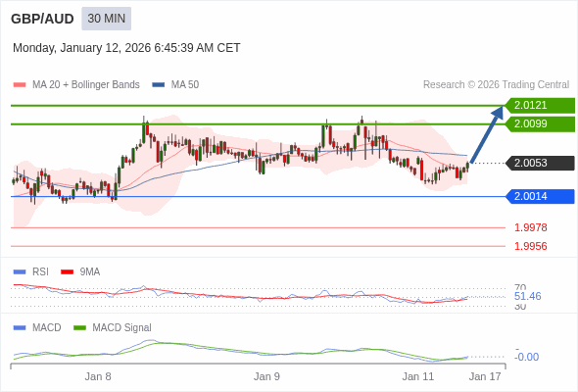The height and width of the screenshot is (392, 578).
Task: Click the Jan 11 date axis label
Action: click(x=418, y=376)
